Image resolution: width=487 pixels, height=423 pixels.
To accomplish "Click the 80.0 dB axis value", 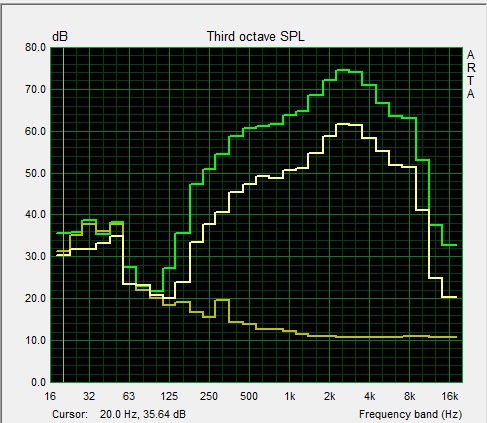I will click(35, 47).
